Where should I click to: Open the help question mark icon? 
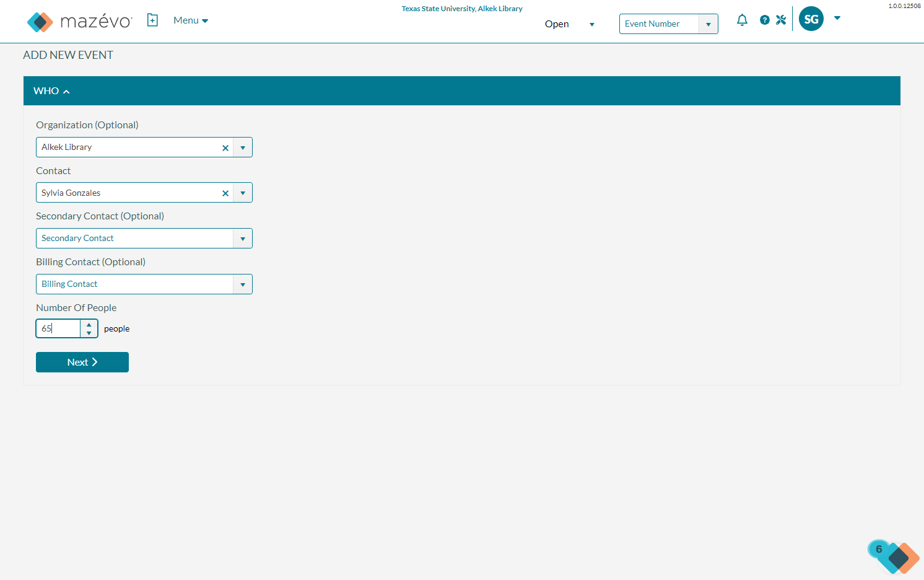(x=765, y=20)
